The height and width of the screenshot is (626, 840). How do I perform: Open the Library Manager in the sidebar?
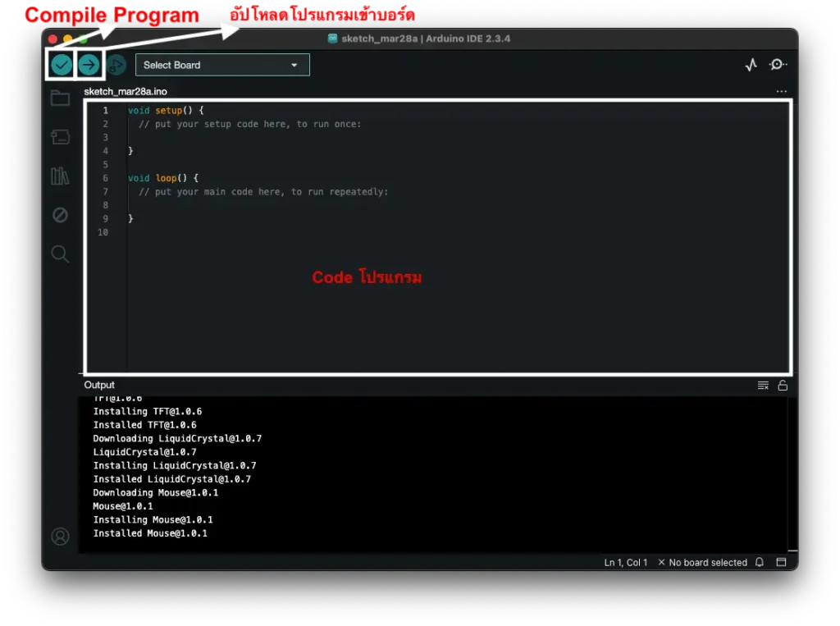pyautogui.click(x=60, y=176)
